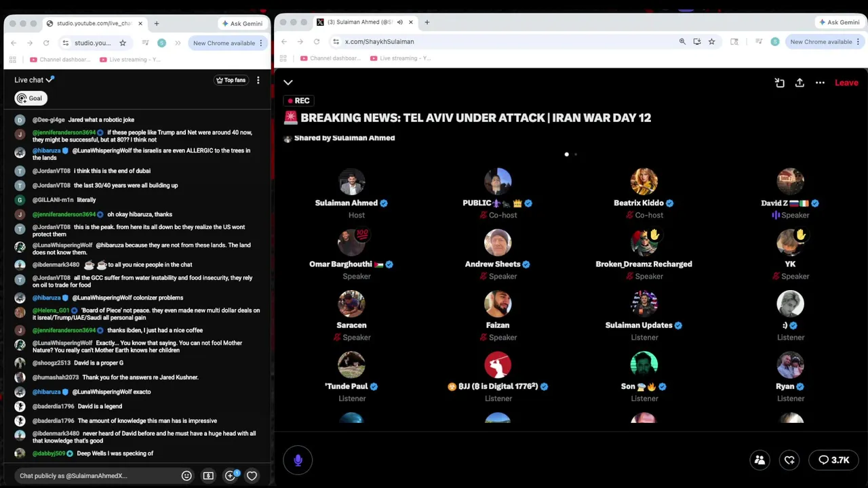Bookmark the X page with star

click(711, 42)
